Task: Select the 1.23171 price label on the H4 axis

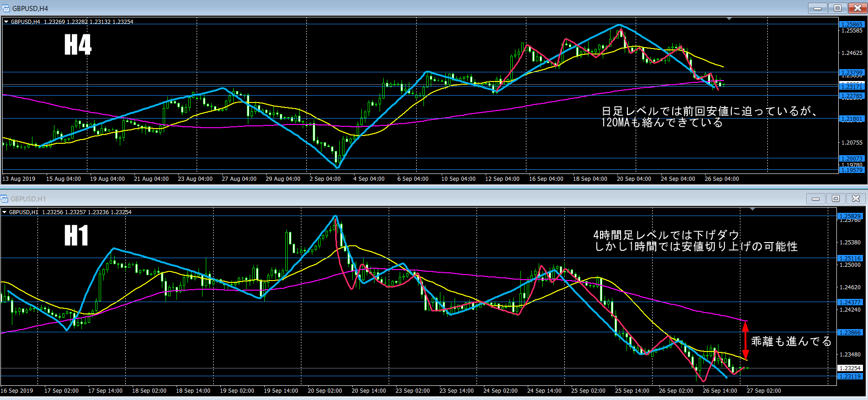Action: 852,86
